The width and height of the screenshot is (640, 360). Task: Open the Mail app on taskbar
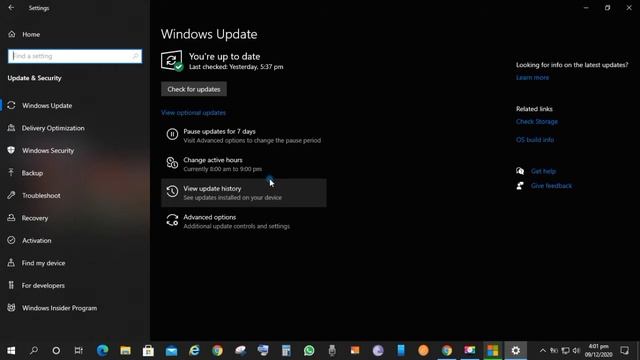[171, 350]
